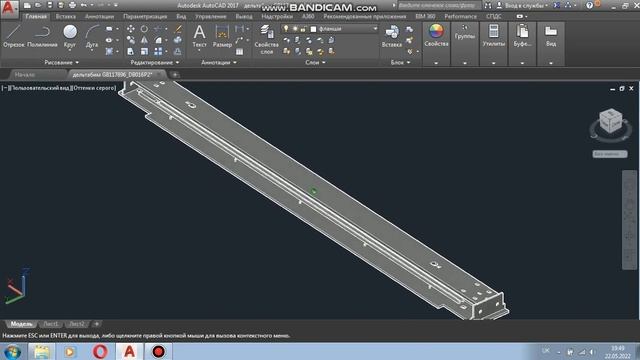640x360 pixels.
Task: Click the ViewCube in the drawing area
Action: coord(611,121)
